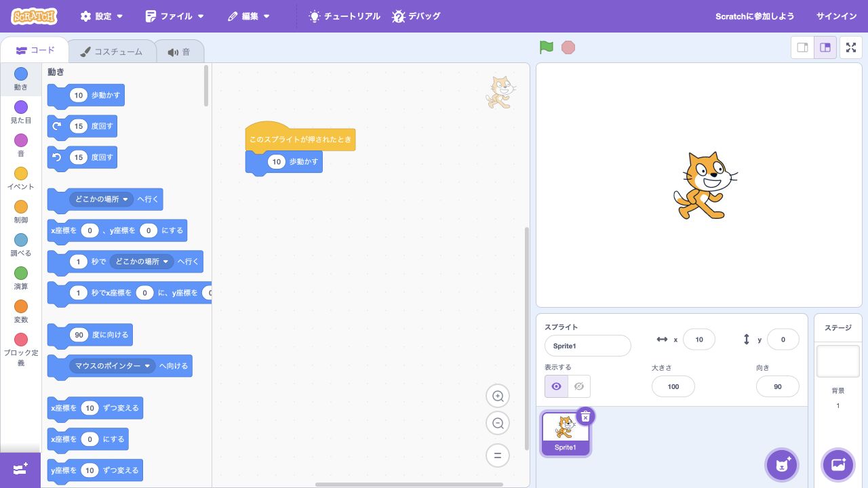Image resolution: width=868 pixels, height=488 pixels.
Task: Select the 動き block category
Action: [21, 79]
